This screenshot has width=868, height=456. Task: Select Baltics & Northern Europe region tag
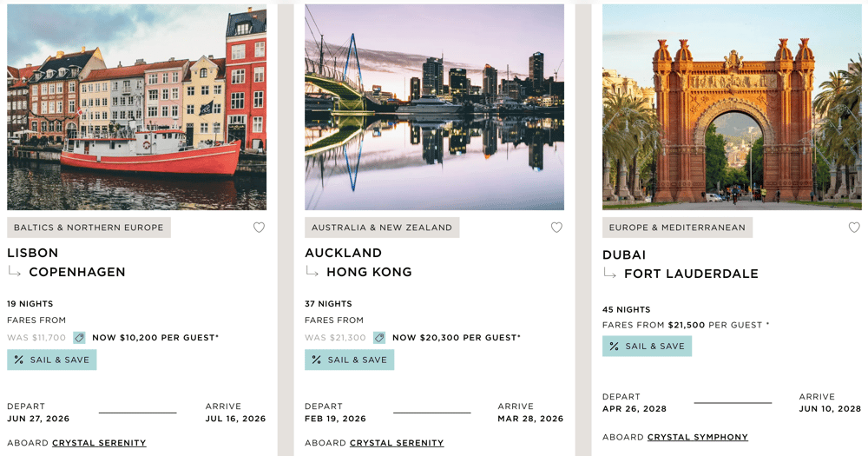coord(89,228)
